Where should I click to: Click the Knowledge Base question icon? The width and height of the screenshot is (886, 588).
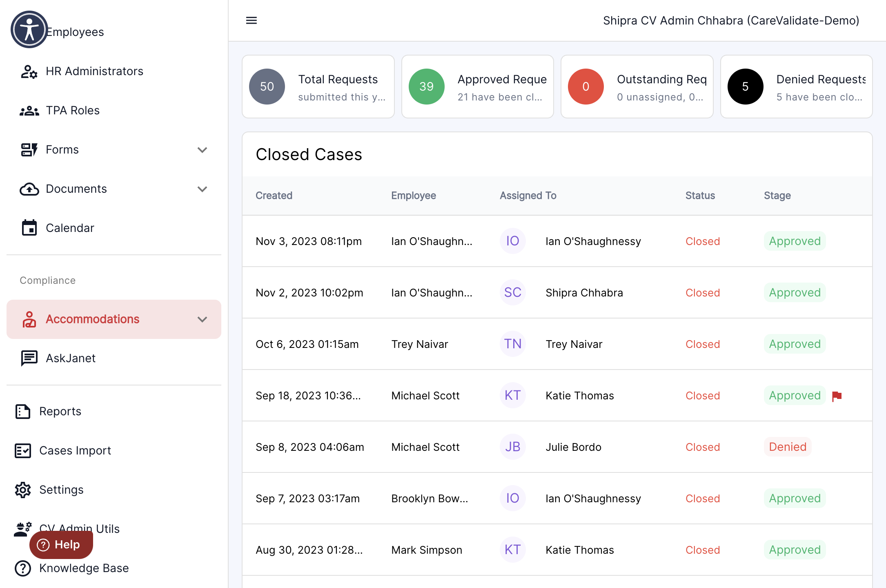point(23,568)
